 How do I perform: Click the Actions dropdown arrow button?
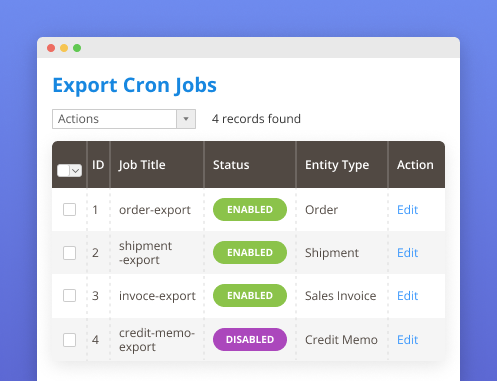point(186,119)
